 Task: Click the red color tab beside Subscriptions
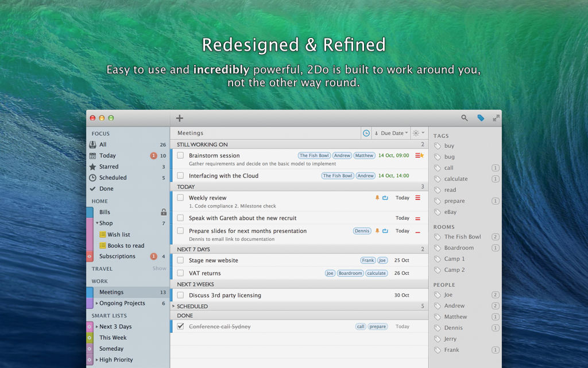tap(90, 256)
